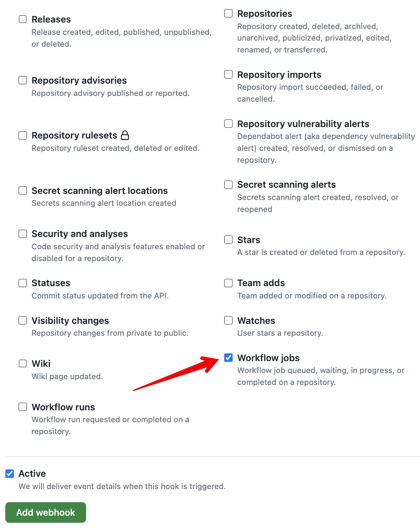Select the Secret scanning alerts checkbox

pos(229,184)
